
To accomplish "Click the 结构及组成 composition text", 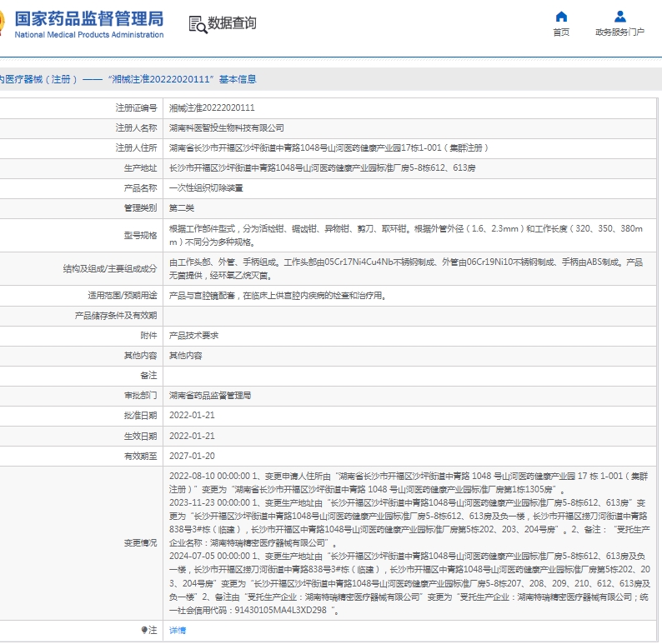I will tap(406, 268).
